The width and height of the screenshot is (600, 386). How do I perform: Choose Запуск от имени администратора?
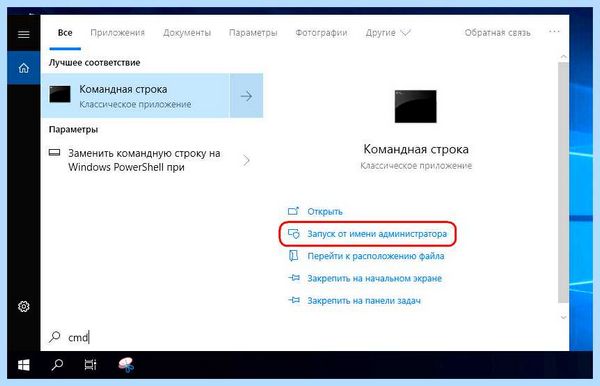pos(377,234)
